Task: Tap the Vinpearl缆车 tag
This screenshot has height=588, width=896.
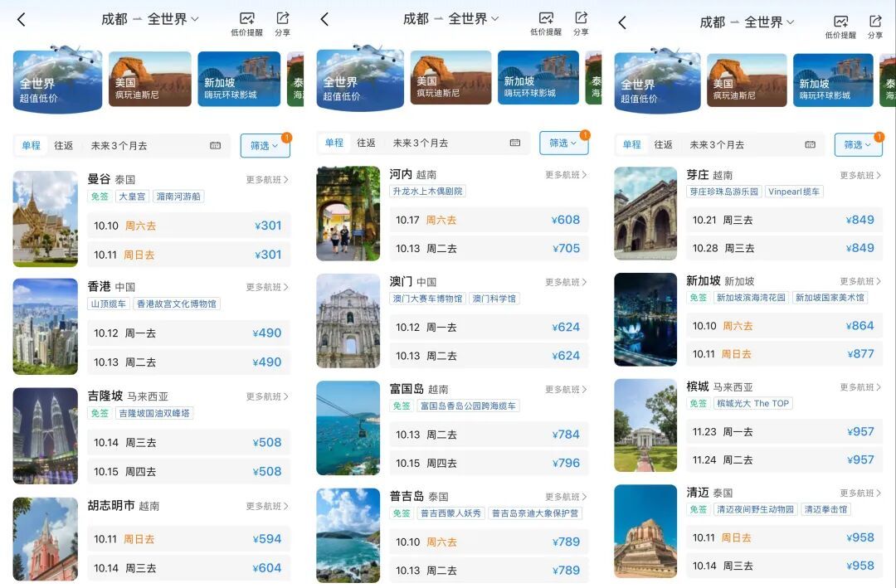Action: 794,192
